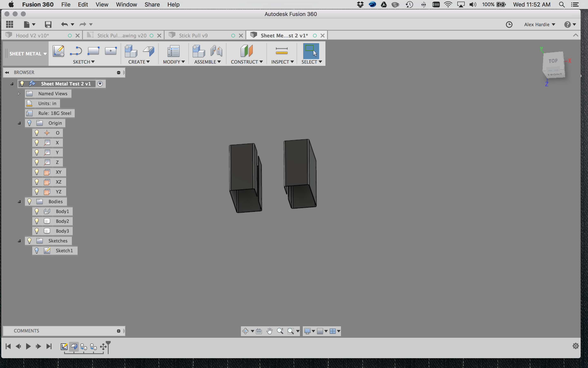The image size is (588, 368).
Task: Select the flange feature in timeline
Action: click(74, 346)
